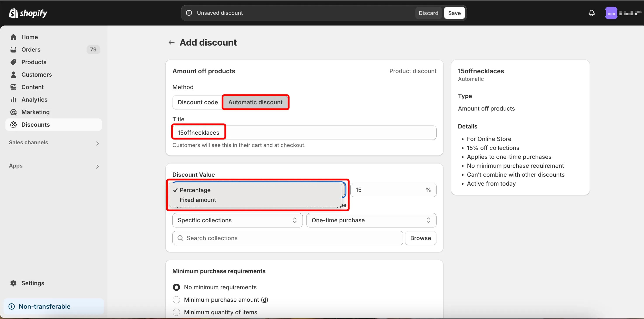Switch method to Automatic discount
The height and width of the screenshot is (319, 644).
click(255, 102)
